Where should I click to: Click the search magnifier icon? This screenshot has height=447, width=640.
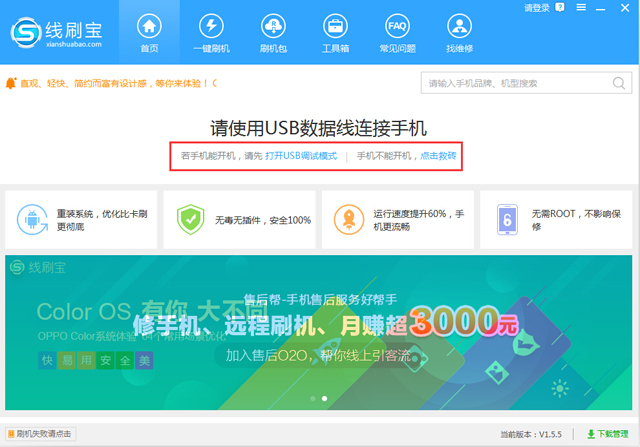619,83
